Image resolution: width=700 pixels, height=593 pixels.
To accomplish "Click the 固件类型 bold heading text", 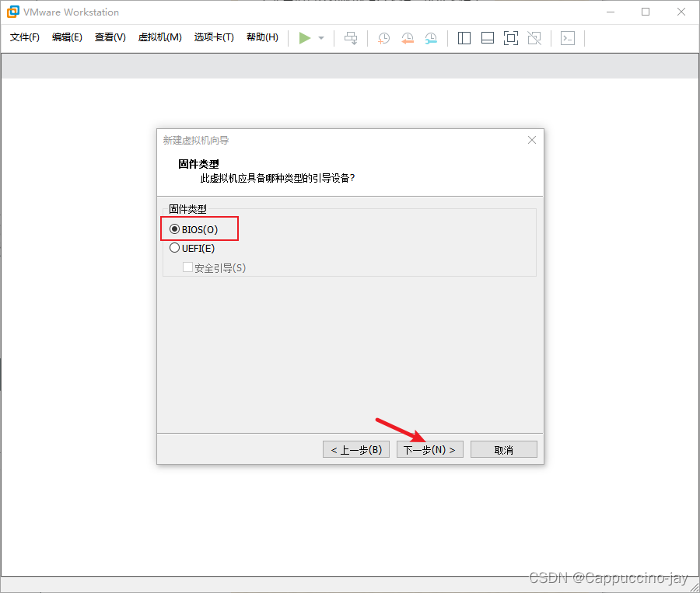I will pyautogui.click(x=198, y=164).
